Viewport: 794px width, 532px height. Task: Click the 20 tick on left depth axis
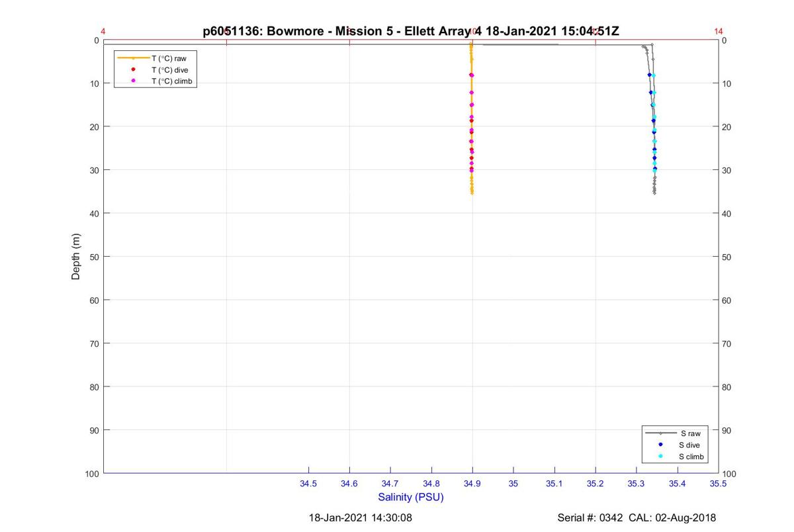coord(94,126)
